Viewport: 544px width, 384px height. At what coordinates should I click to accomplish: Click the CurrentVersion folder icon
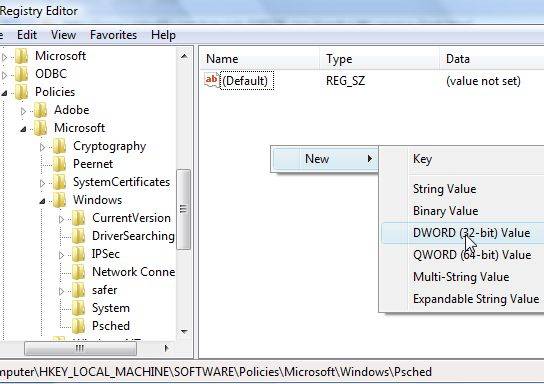[79, 218]
